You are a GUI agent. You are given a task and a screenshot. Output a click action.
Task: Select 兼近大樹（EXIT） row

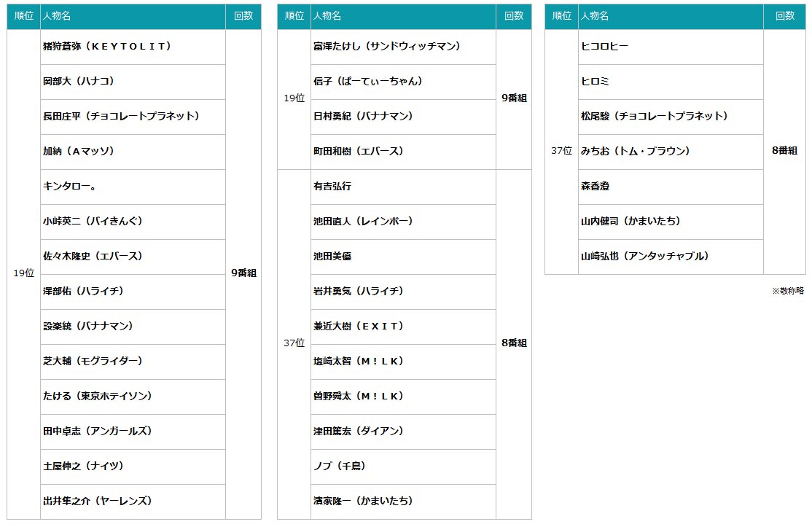[359, 327]
